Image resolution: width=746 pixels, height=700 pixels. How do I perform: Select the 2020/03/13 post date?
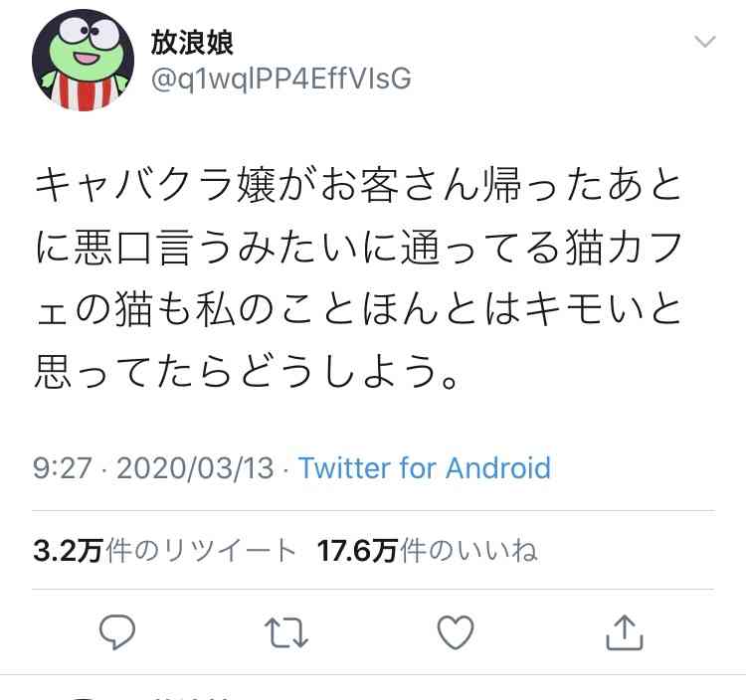(195, 468)
